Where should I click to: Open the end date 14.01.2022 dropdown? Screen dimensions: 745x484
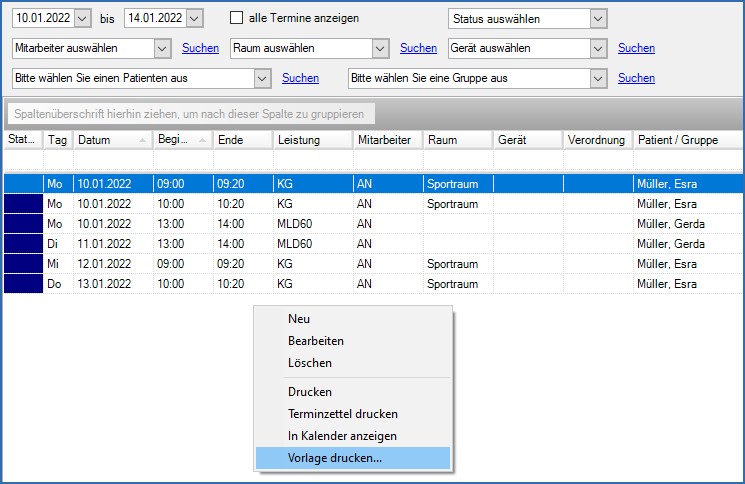tap(194, 19)
